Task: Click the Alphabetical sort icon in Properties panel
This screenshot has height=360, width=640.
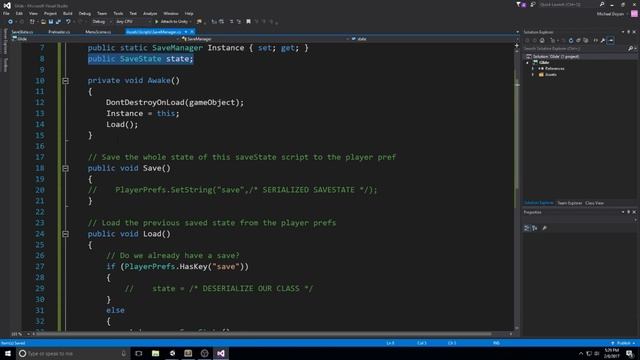Action: (x=535, y=228)
